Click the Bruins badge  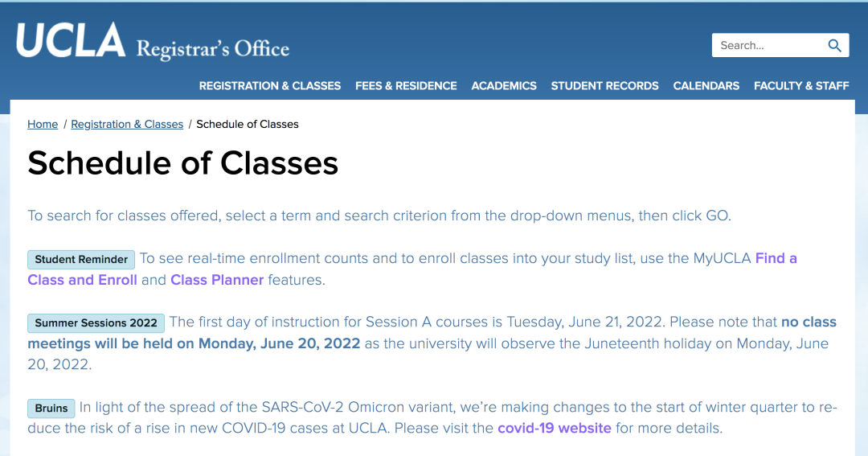[x=51, y=409]
